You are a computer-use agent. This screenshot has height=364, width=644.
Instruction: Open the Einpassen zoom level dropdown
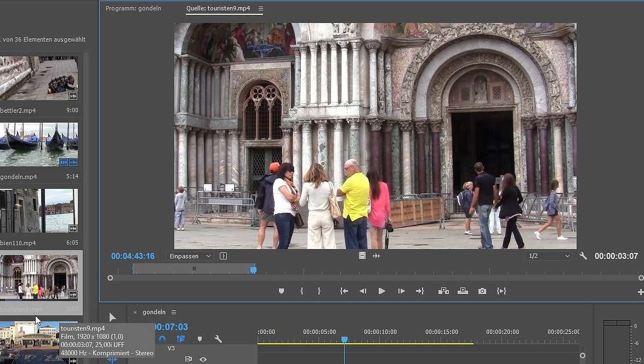coord(190,256)
